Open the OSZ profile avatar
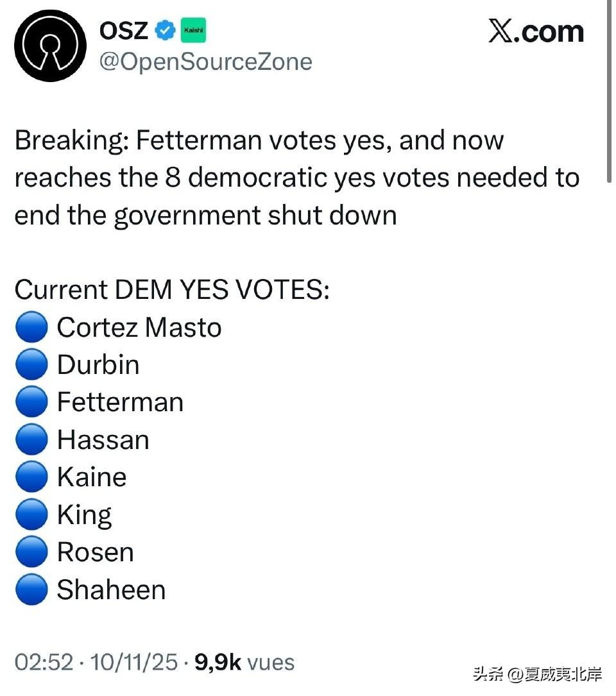 pyautogui.click(x=50, y=46)
